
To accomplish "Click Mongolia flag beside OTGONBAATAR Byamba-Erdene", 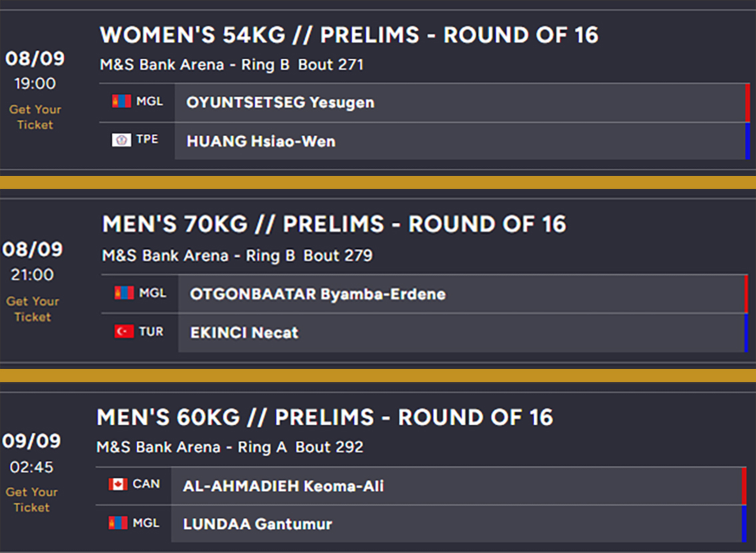I will click(124, 293).
